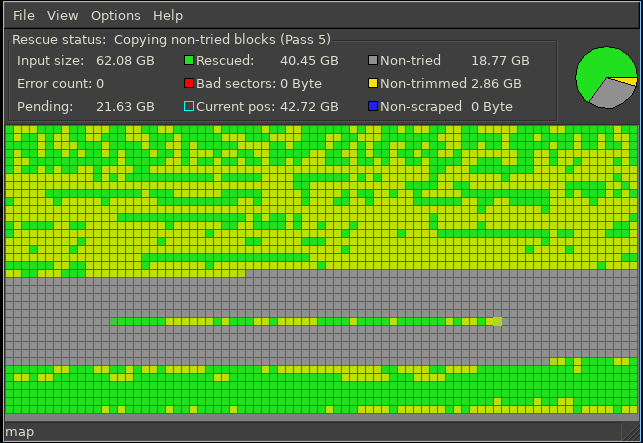Click the yellow Non-trimmed legend swatch
This screenshot has width=643, height=443.
tap(373, 84)
